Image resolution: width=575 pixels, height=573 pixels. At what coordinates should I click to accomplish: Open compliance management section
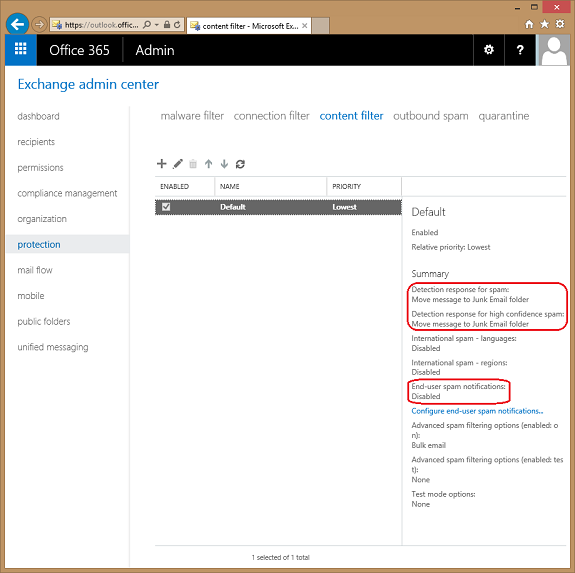tap(67, 193)
